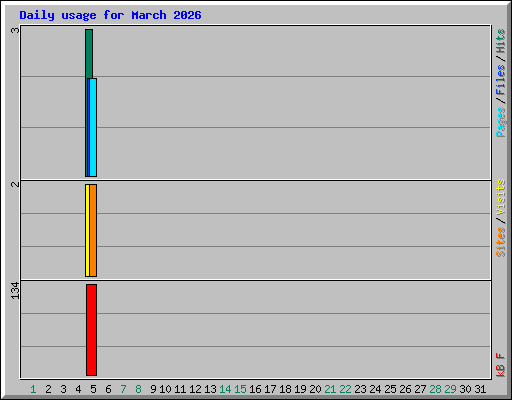Click the 'Sites' legend label
512x400 pixels.
pos(501,242)
